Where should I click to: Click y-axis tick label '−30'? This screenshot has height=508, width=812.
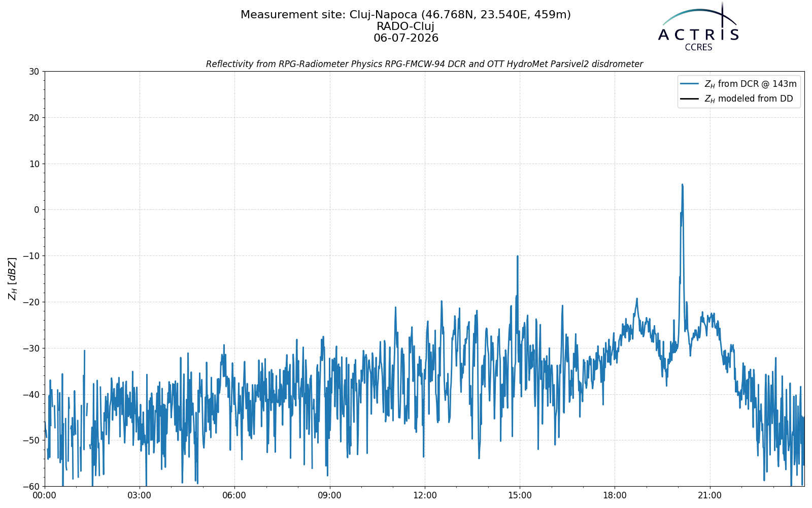[x=31, y=348]
